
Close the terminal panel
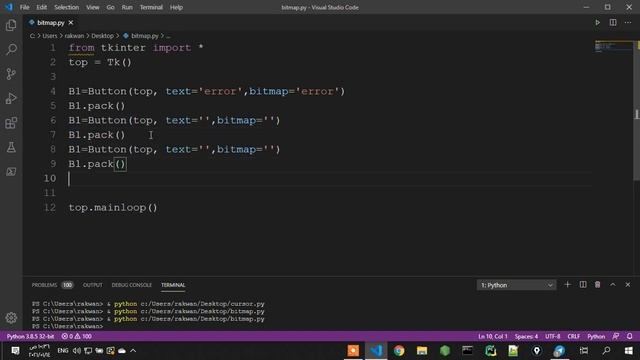(x=628, y=284)
